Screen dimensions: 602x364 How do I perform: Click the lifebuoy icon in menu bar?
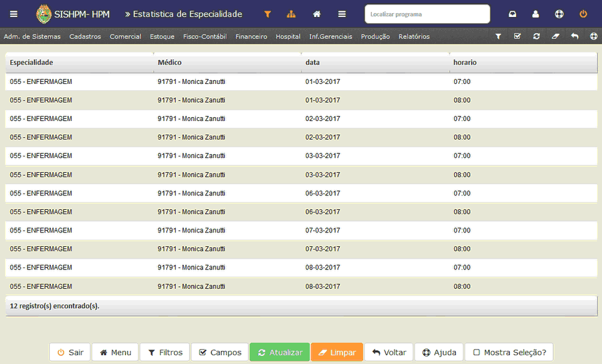594,36
